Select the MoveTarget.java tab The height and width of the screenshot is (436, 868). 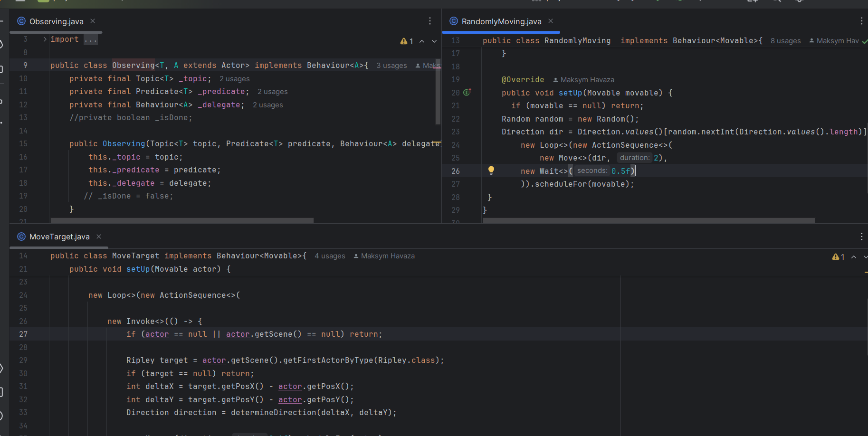[59, 237]
